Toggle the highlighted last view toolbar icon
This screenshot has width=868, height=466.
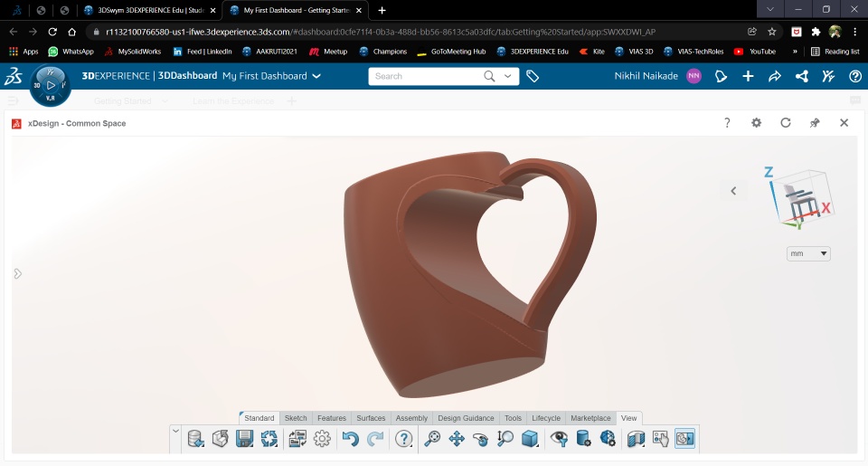[684, 439]
